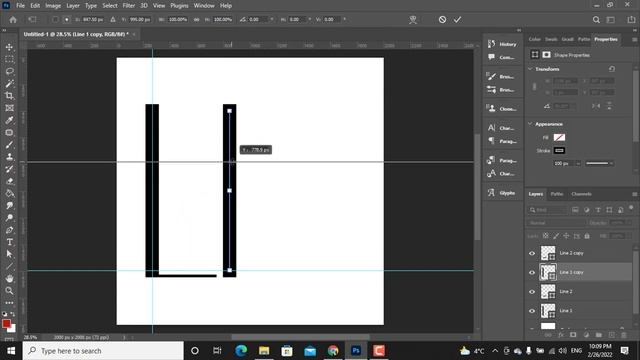This screenshot has width=640, height=360.
Task: Toggle lock transparent pixels
Action: pos(546,236)
